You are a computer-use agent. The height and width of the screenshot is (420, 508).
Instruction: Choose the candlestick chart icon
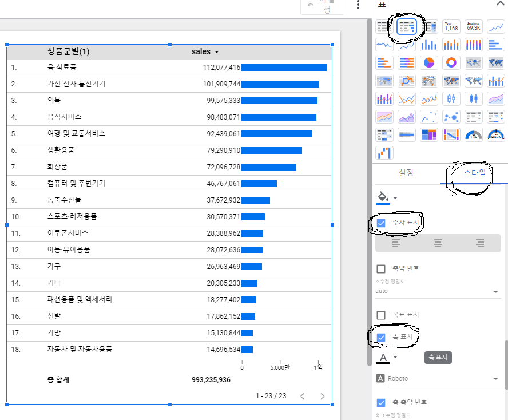[x=474, y=98]
